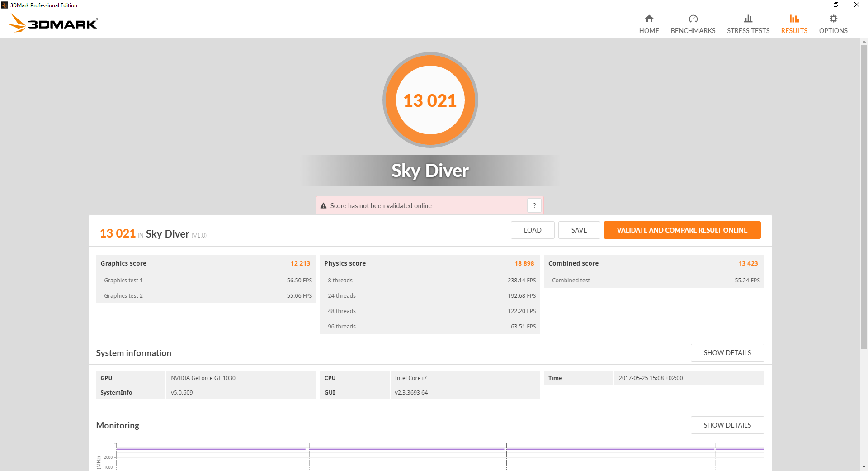Click the 55.24 FPS combined value
Screen dimensions: 868x471
747,281
